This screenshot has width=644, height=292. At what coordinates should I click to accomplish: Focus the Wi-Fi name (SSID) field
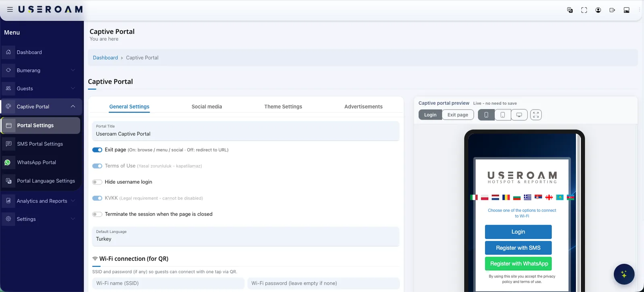pos(168,283)
